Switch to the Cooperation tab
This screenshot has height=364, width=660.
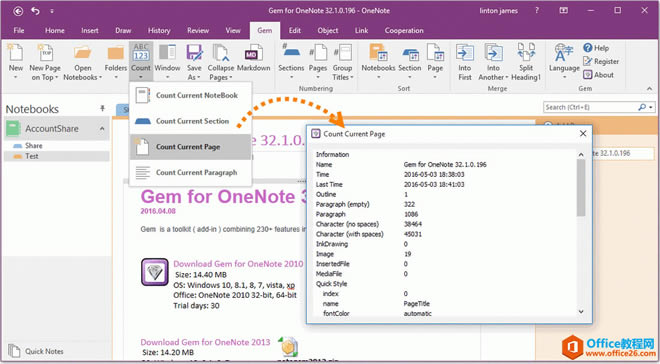(404, 30)
